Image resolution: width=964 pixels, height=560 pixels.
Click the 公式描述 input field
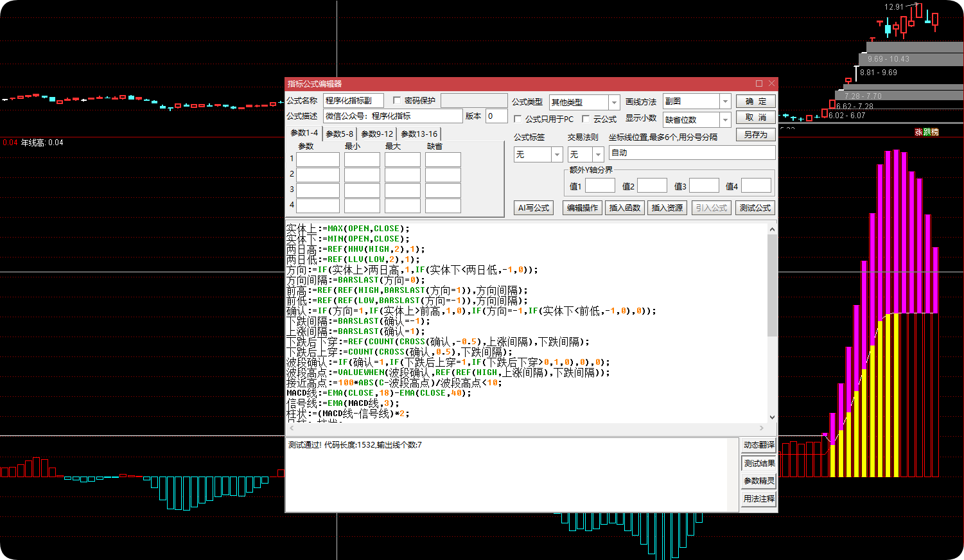tap(392, 116)
